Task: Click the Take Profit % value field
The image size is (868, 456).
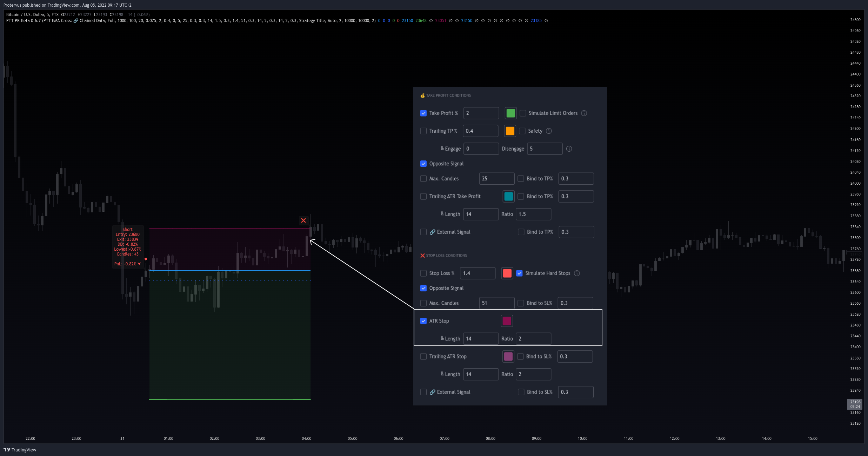Action: click(481, 113)
